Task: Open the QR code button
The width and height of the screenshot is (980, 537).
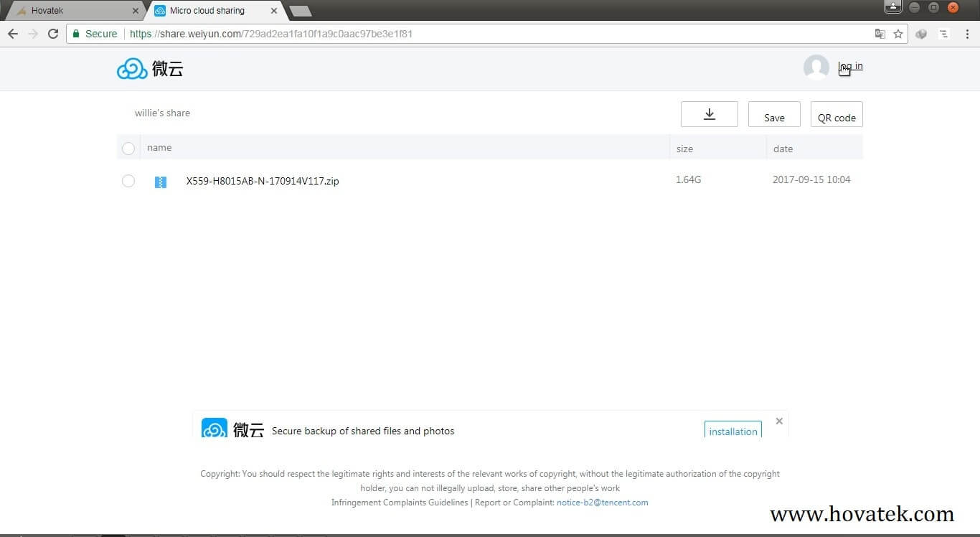Action: pos(837,115)
